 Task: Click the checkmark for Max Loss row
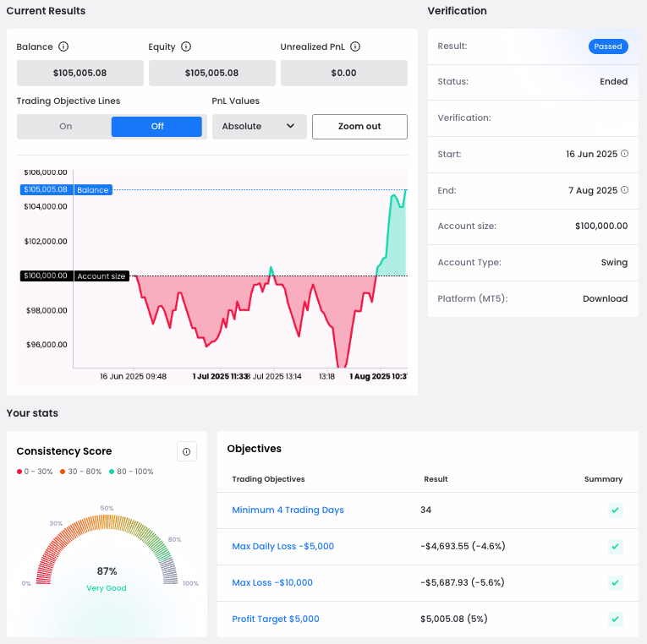pos(615,582)
